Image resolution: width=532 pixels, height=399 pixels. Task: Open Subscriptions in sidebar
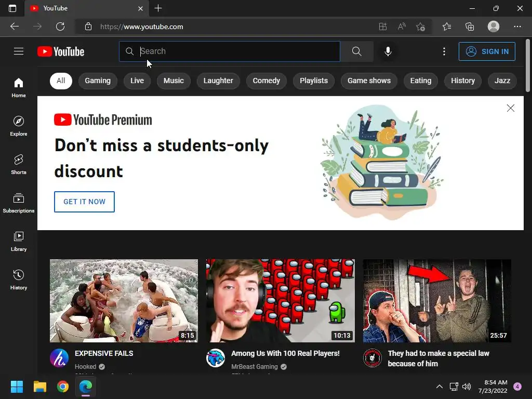19,203
